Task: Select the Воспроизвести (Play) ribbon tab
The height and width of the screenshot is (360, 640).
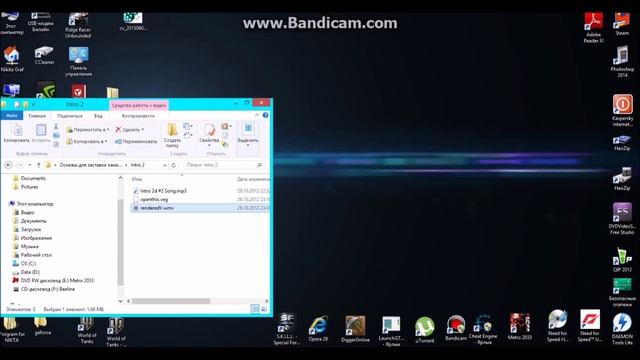Action: (138, 116)
